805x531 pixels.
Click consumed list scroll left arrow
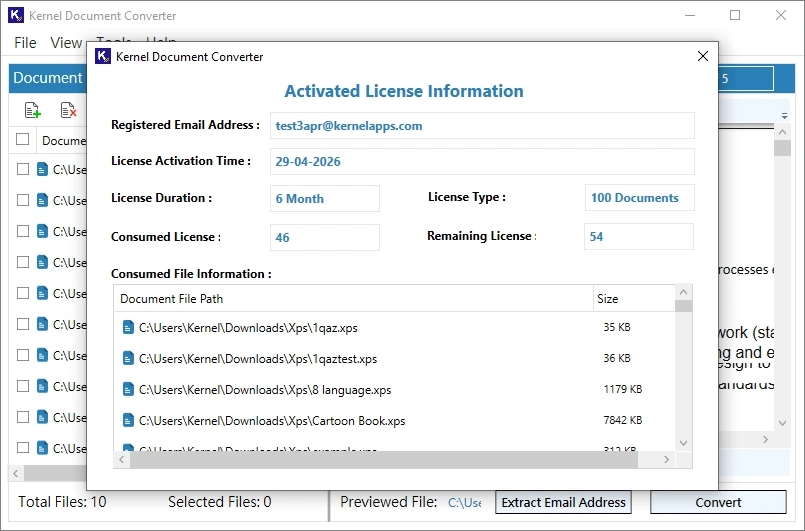pos(122,459)
